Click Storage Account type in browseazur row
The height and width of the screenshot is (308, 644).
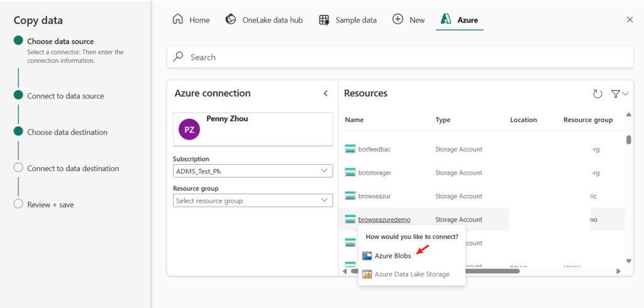tap(458, 196)
